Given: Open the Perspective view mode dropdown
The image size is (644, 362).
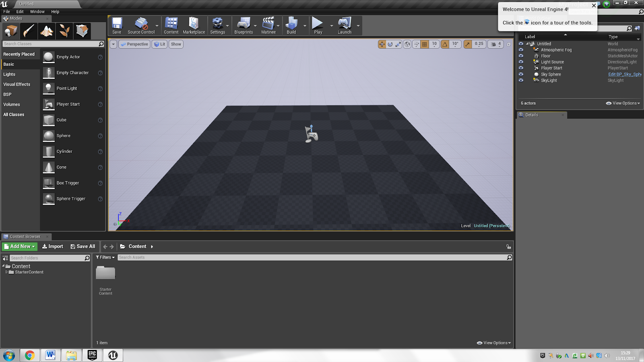Looking at the screenshot, I should (134, 44).
